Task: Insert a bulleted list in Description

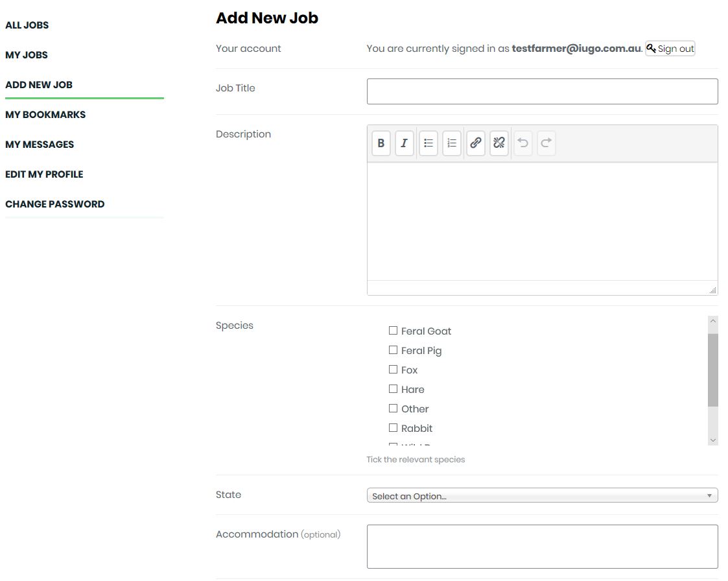Action: (x=429, y=143)
